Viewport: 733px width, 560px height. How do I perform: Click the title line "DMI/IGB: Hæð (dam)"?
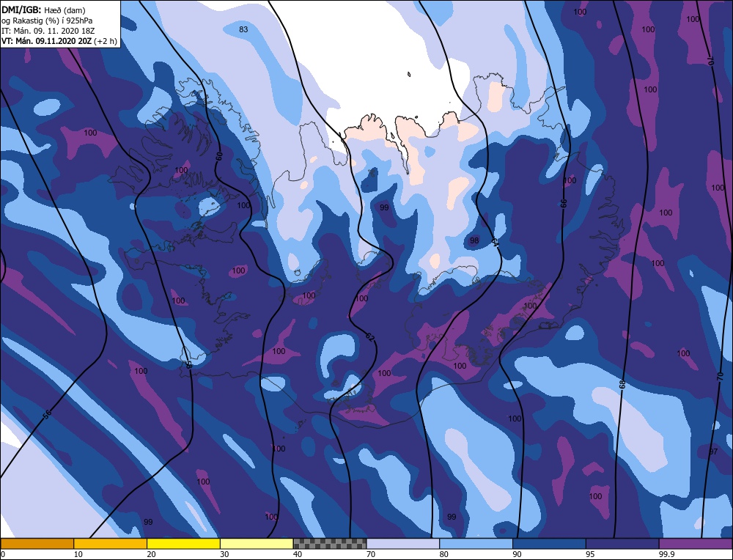[x=43, y=10]
